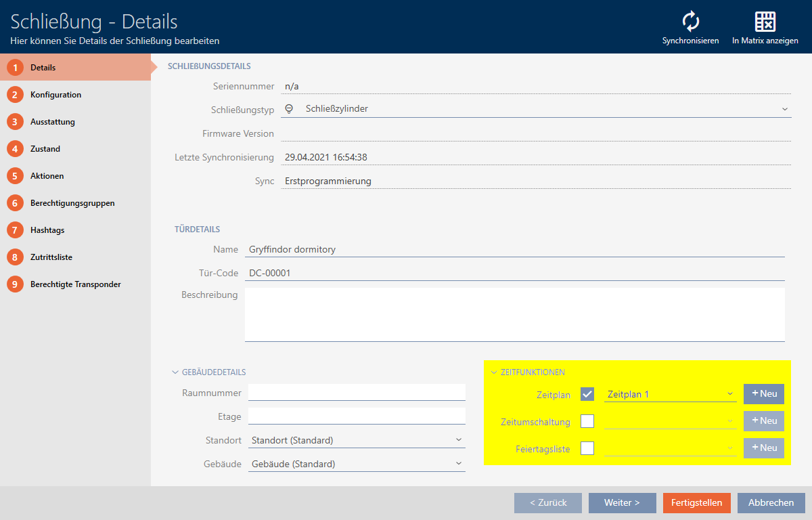Viewport: 812px width, 520px height.
Task: Open the Berechtigte Transponder tab
Action: (x=75, y=284)
